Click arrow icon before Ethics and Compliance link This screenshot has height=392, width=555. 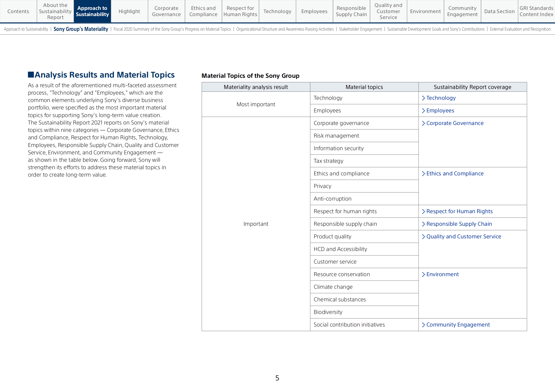(423, 174)
